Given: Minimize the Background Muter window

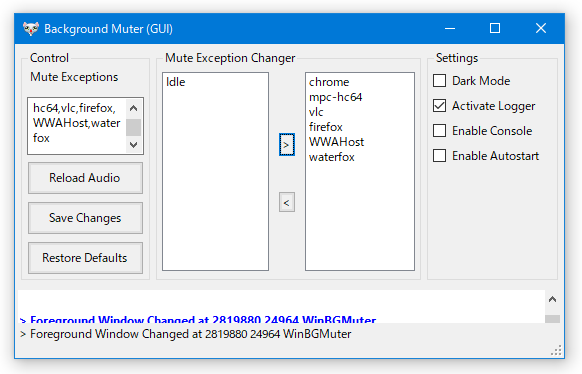Looking at the screenshot, I should point(450,29).
